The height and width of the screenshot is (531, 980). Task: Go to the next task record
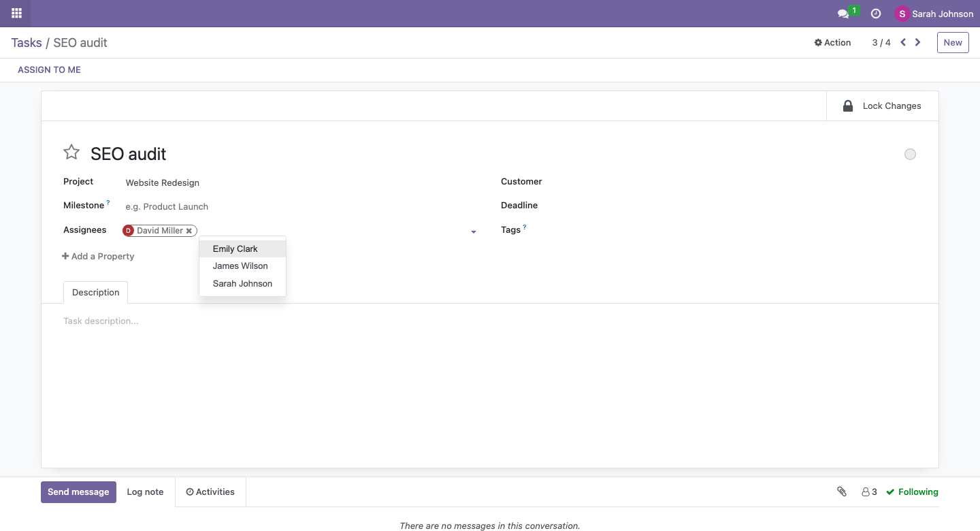[918, 42]
